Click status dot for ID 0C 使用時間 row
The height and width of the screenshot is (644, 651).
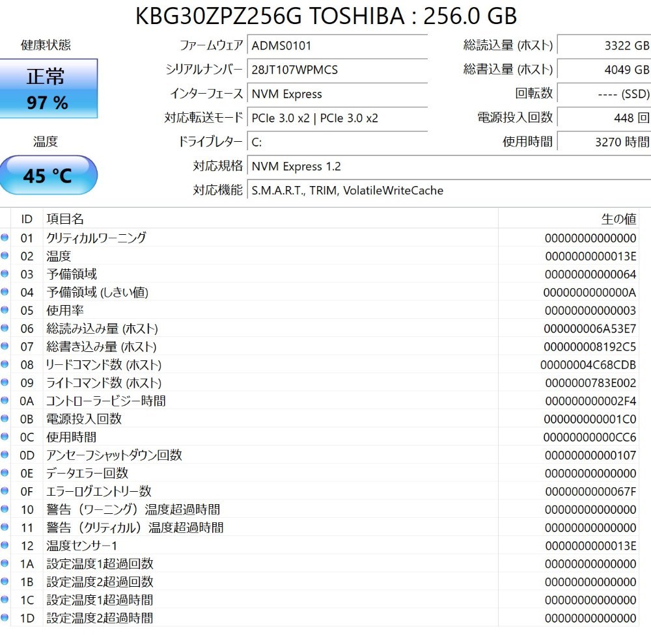point(5,436)
